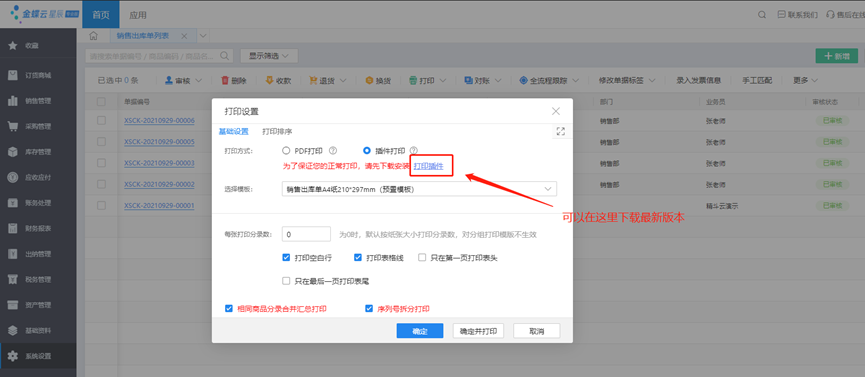Viewport: 865px width, 377px height.
Task: Click 取消 to cancel print settings
Action: pos(537,331)
